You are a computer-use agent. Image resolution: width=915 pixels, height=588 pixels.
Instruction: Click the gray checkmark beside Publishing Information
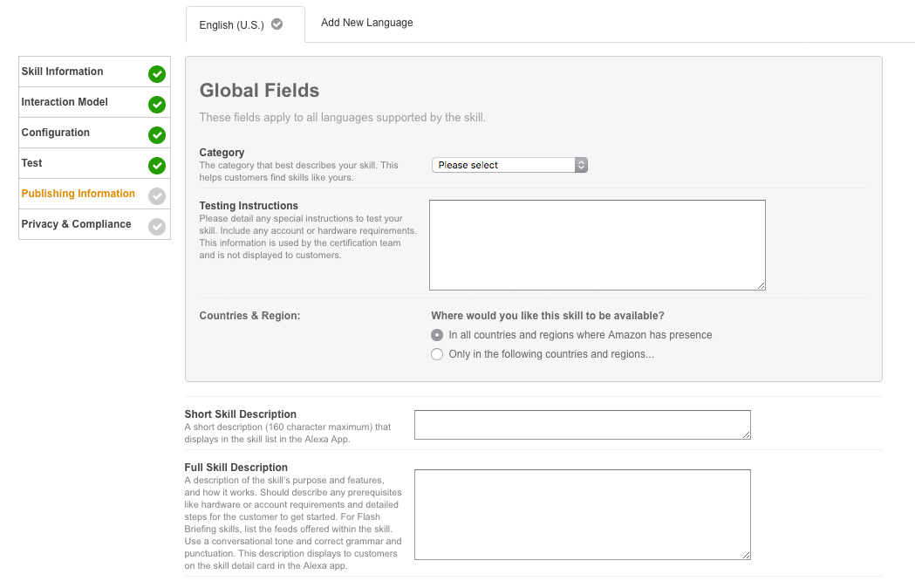point(157,196)
